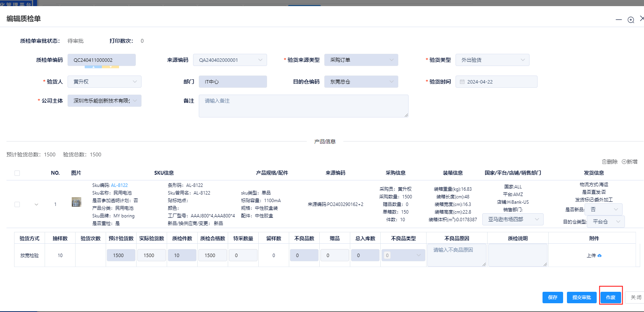Click the yellow down-arrow tab below 质检单编码
This screenshot has height=312, width=644.
pyautogui.click(x=111, y=67)
